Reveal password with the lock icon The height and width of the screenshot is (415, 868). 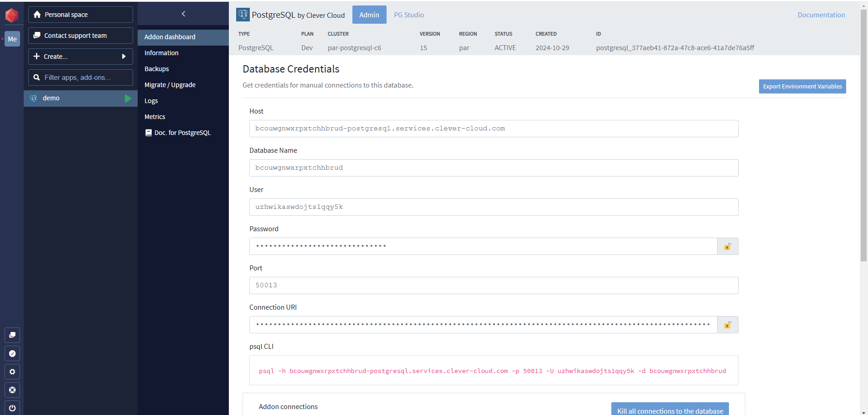(728, 246)
